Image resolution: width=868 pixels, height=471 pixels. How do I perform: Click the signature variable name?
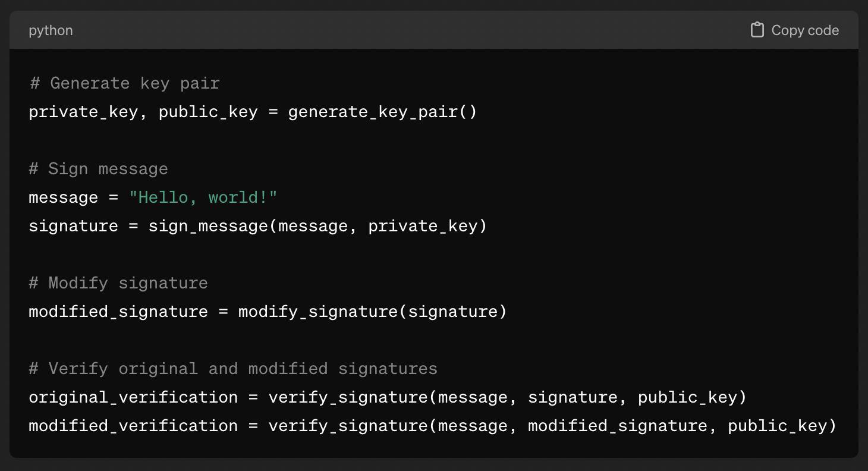point(73,225)
